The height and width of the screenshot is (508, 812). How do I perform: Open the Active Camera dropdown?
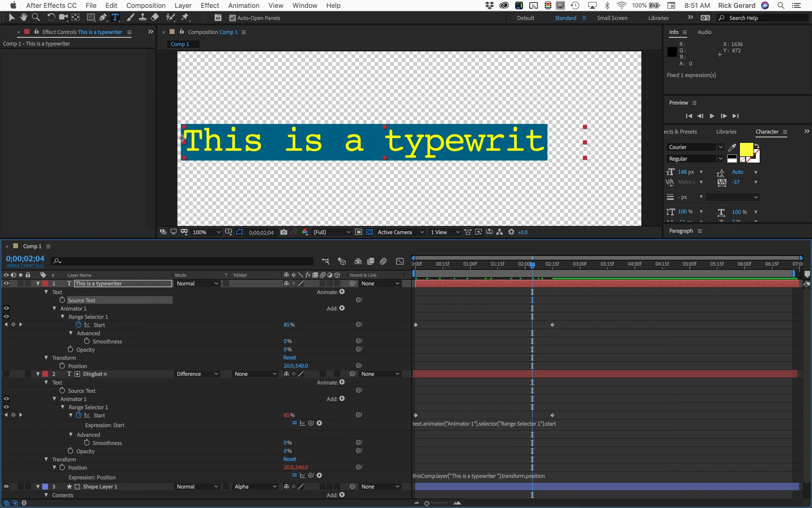(x=401, y=232)
